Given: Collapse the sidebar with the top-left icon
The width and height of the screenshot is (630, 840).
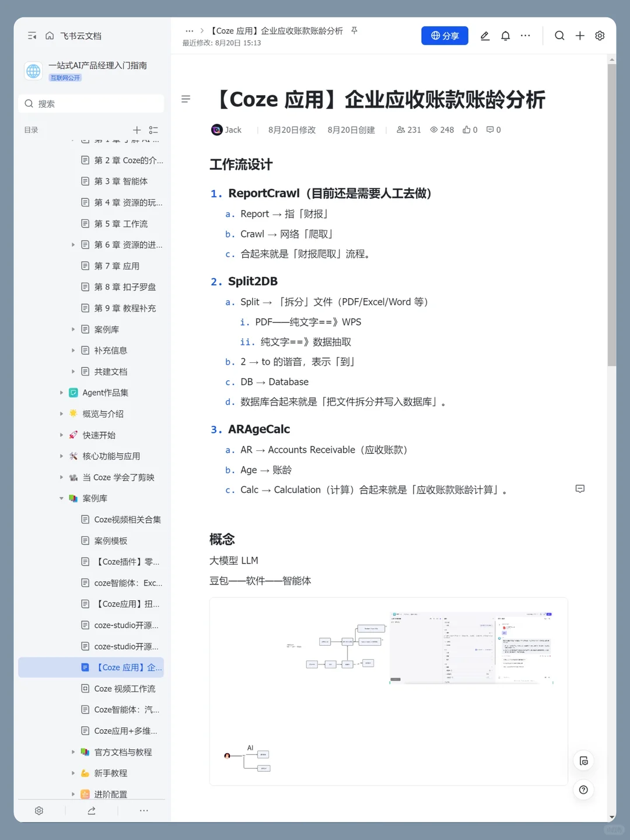Looking at the screenshot, I should (x=32, y=36).
